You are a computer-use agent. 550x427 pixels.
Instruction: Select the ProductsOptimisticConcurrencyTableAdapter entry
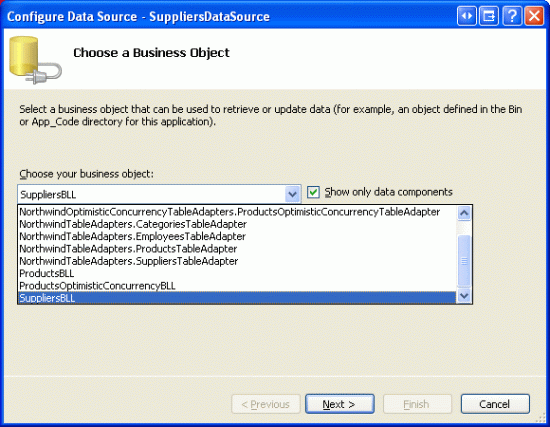click(x=237, y=212)
